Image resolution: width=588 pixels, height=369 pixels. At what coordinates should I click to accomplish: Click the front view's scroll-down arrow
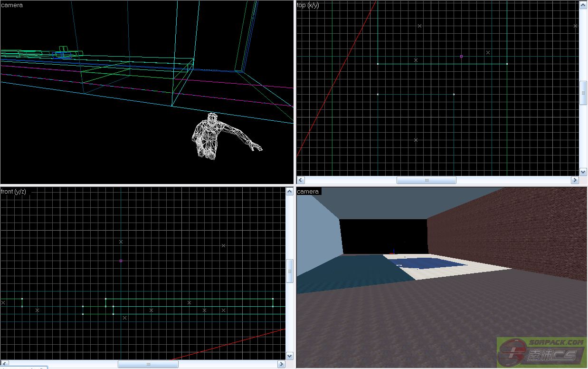click(x=289, y=356)
